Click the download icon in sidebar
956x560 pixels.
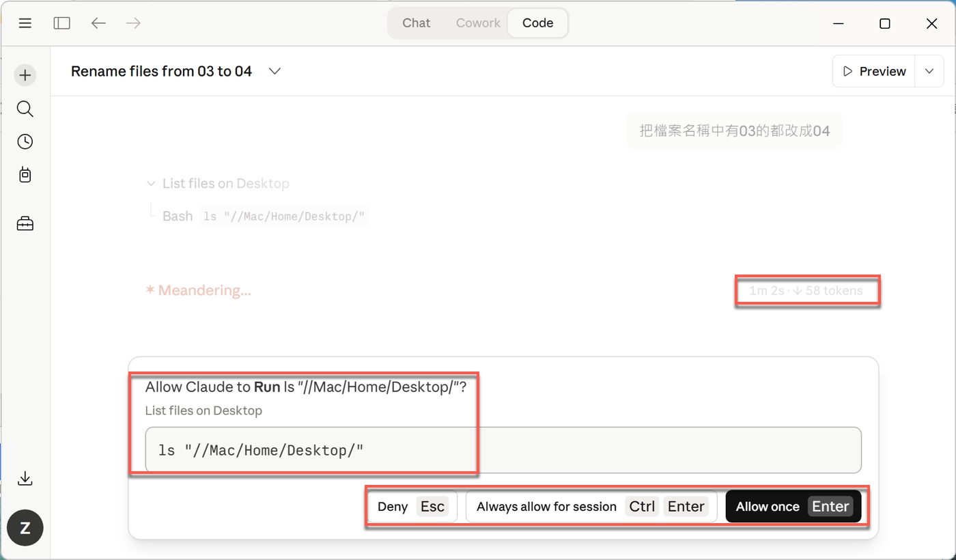click(25, 478)
